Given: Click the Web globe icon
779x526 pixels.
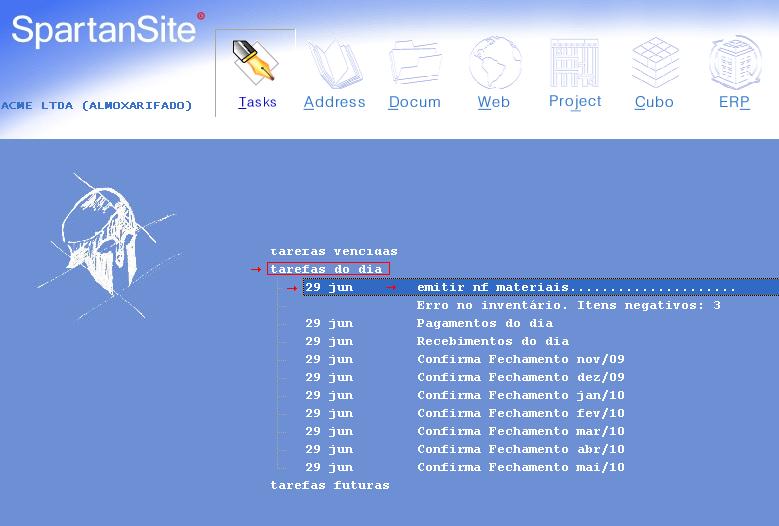Looking at the screenshot, I should tap(494, 62).
